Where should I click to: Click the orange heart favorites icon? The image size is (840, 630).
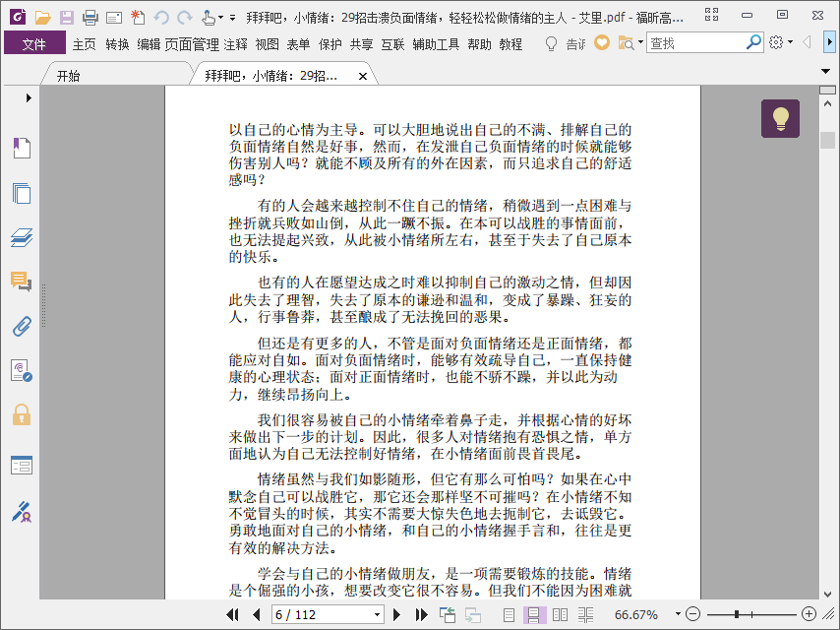tap(602, 42)
